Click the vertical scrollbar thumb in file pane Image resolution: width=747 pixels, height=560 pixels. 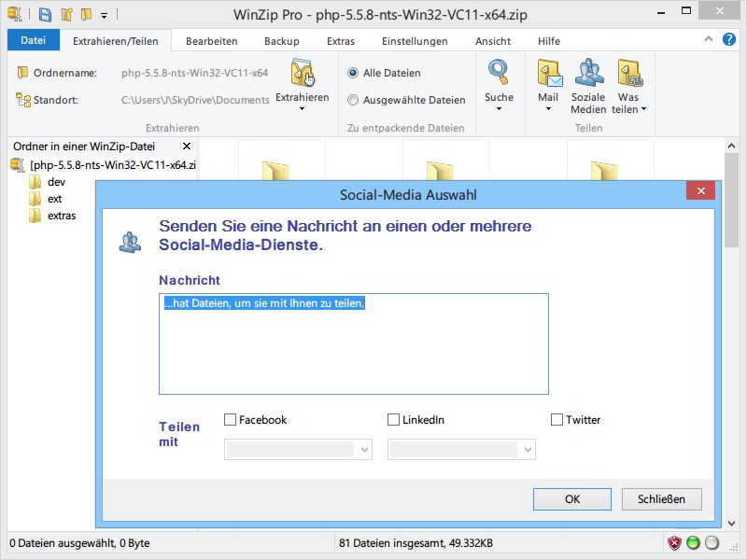pyautogui.click(x=731, y=200)
